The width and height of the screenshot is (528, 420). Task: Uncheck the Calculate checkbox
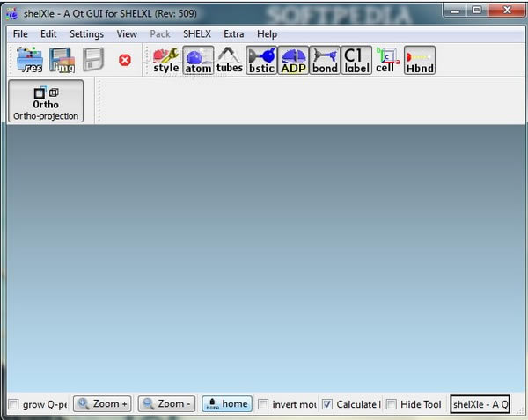coord(327,405)
